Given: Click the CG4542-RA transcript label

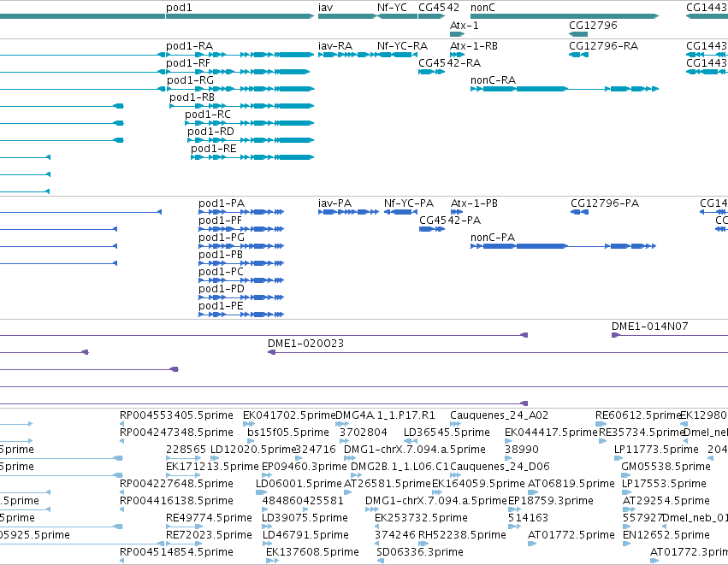Looking at the screenshot, I should click(x=449, y=63).
